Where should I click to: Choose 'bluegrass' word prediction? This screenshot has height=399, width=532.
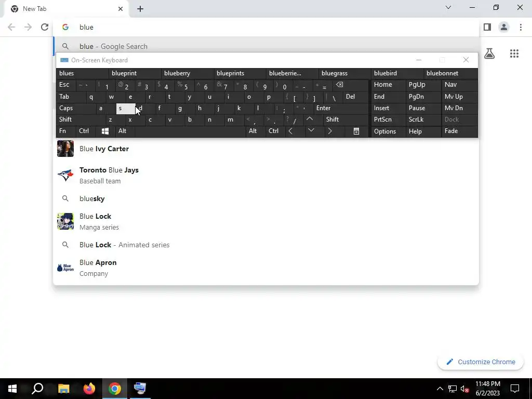point(345,73)
